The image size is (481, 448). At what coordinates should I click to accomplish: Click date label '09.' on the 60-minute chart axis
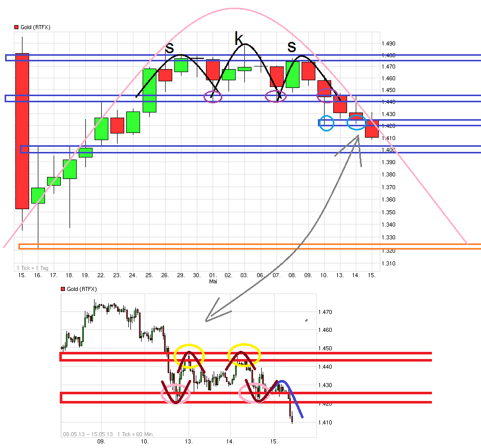coord(101,441)
